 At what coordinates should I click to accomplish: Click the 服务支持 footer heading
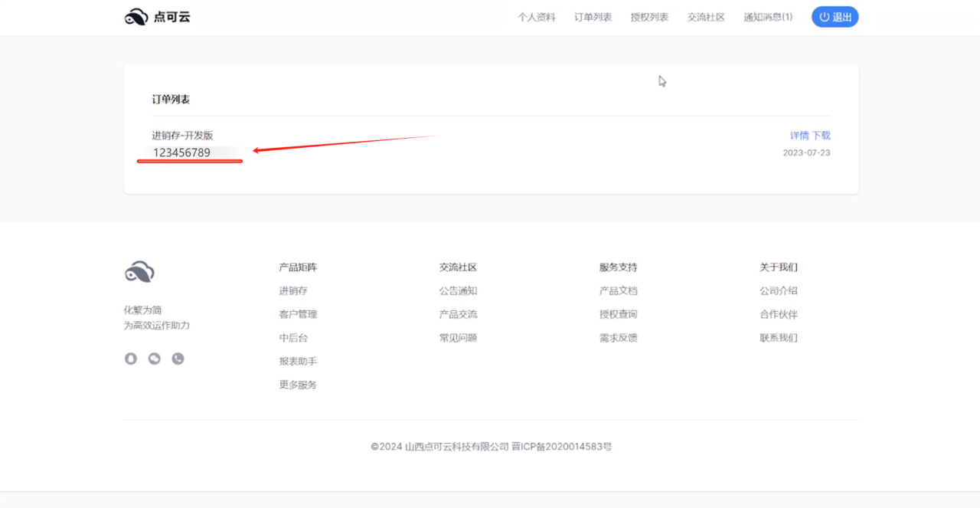point(618,267)
